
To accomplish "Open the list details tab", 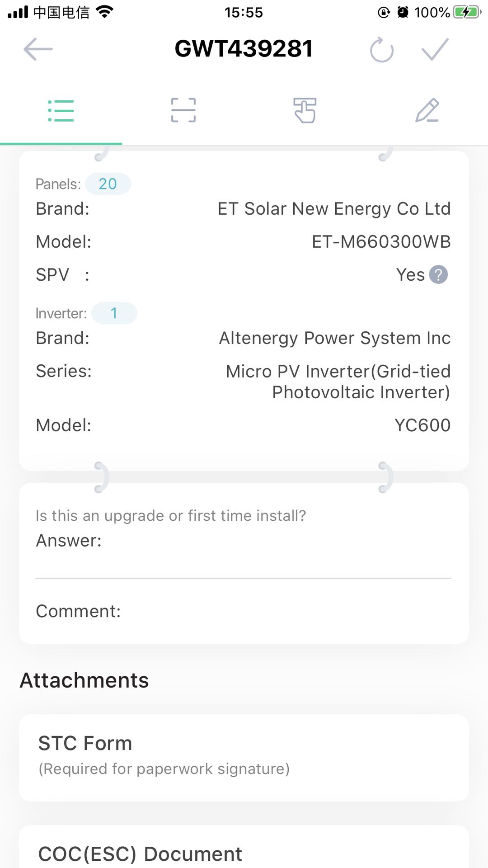I will point(61,111).
